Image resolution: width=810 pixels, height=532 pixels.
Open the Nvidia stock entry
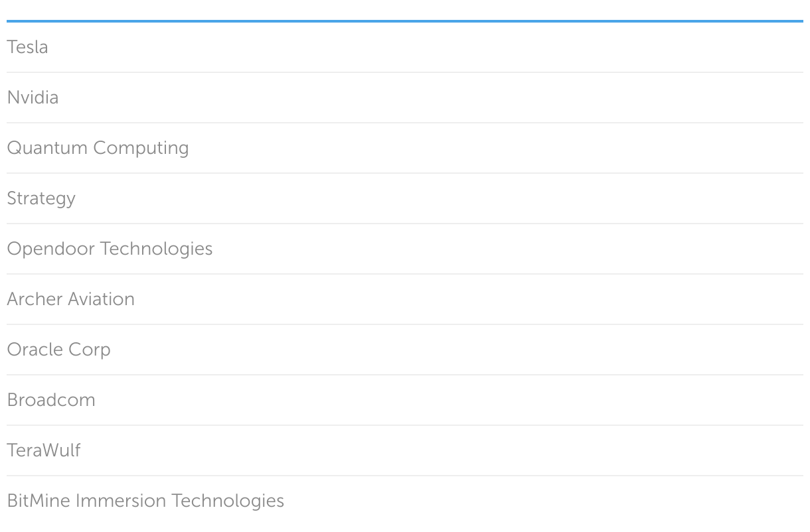coord(33,98)
